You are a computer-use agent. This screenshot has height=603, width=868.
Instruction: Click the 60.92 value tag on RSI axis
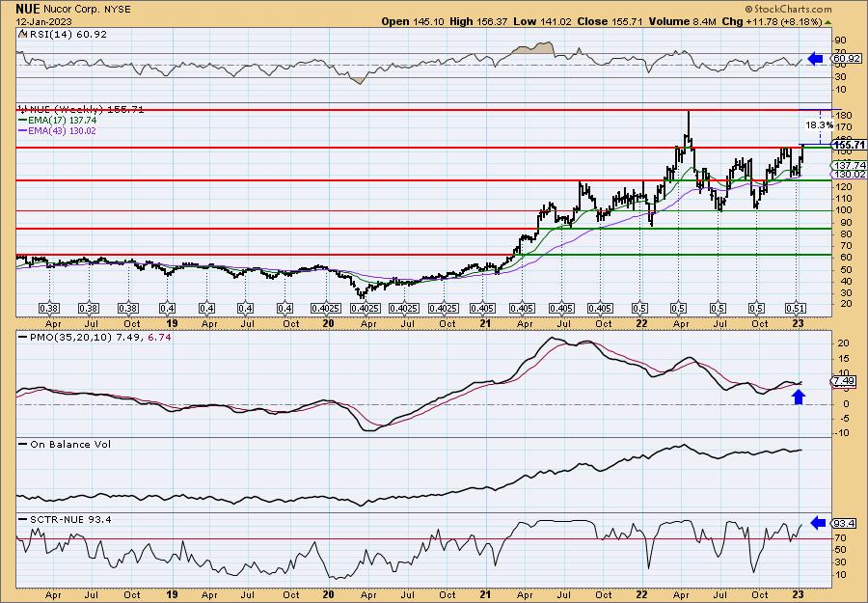847,58
